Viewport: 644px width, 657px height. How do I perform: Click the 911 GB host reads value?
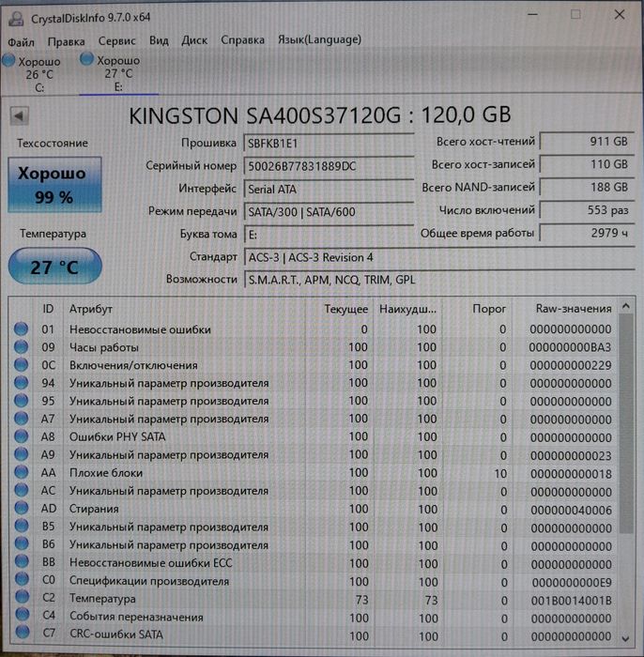click(x=587, y=142)
